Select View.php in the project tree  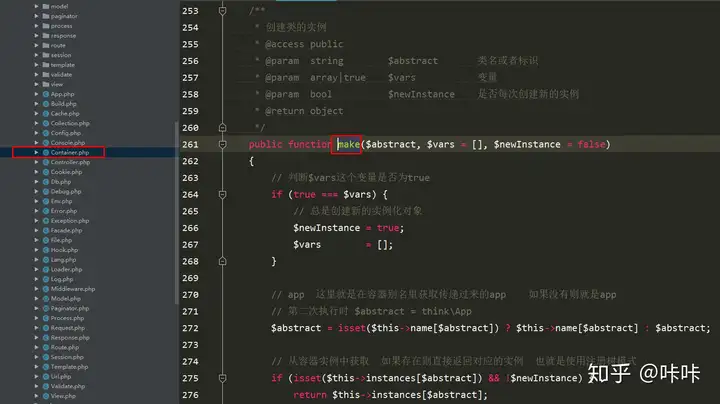[x=63, y=396]
